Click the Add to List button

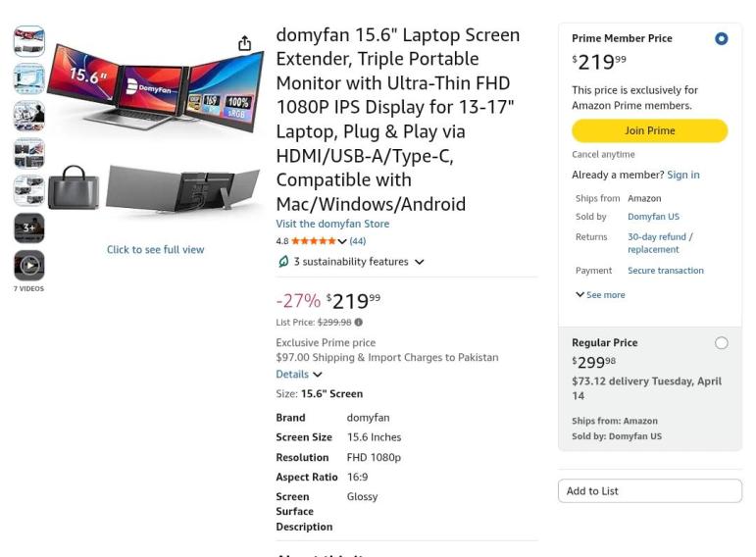click(x=649, y=491)
